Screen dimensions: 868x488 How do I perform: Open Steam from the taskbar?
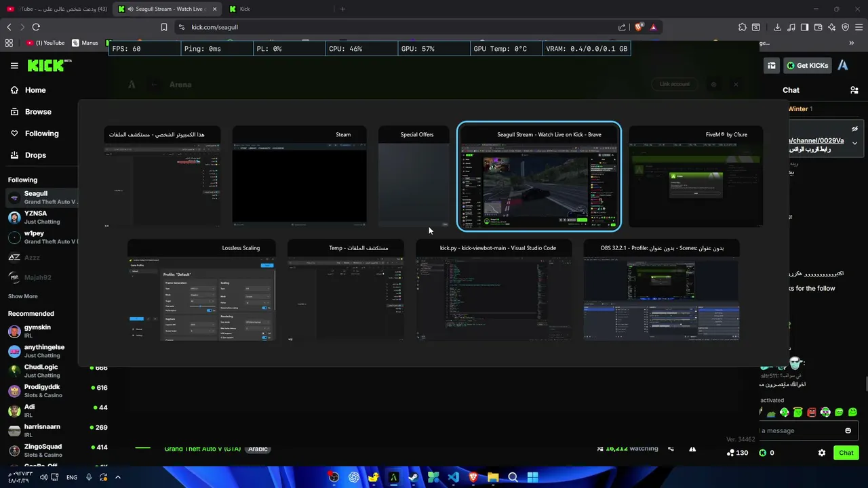click(x=413, y=477)
